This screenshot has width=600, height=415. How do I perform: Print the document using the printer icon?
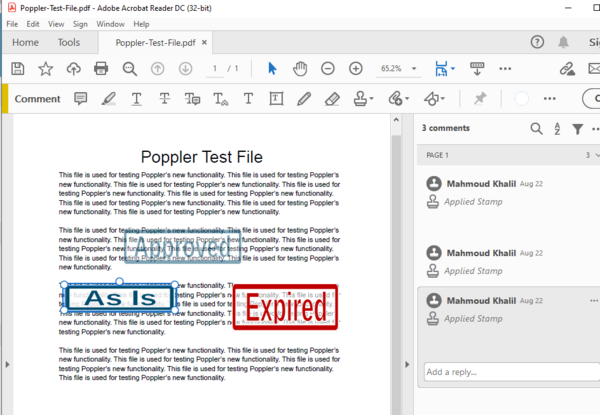tap(100, 68)
